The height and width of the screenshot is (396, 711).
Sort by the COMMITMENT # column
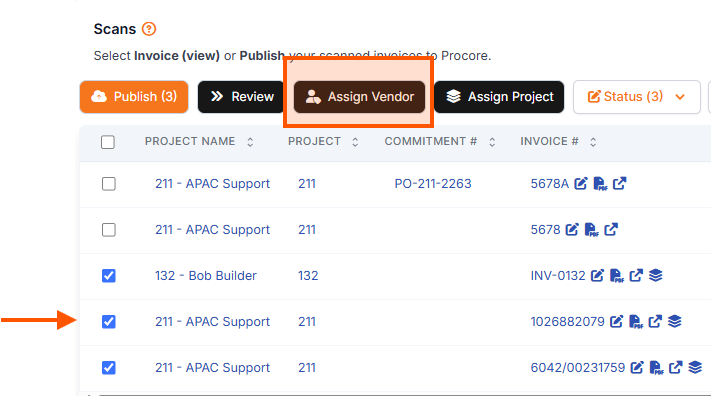[492, 142]
